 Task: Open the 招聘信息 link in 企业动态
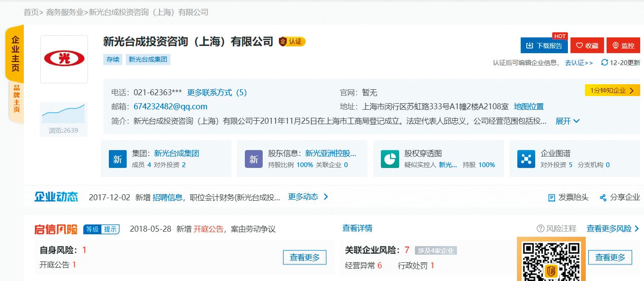click(x=167, y=197)
